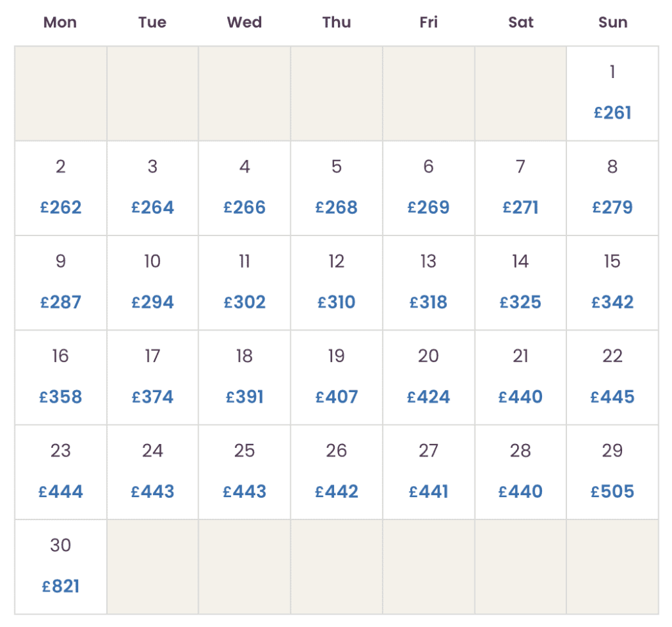Click the Fri weekday header
The width and height of the screenshot is (672, 627).
428,22
